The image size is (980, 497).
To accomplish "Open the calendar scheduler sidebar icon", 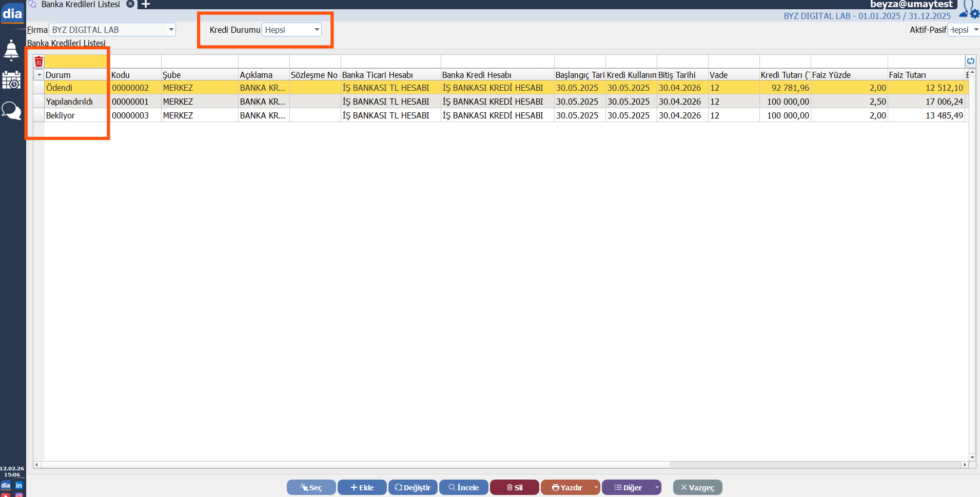I will (x=11, y=80).
